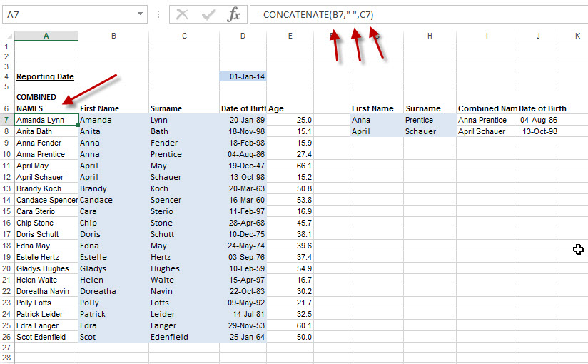
Task: Select cell containing Doris Schutt
Action: click(x=46, y=234)
